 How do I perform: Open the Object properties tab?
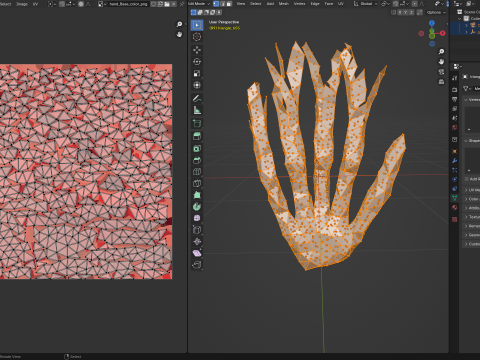pyautogui.click(x=455, y=151)
